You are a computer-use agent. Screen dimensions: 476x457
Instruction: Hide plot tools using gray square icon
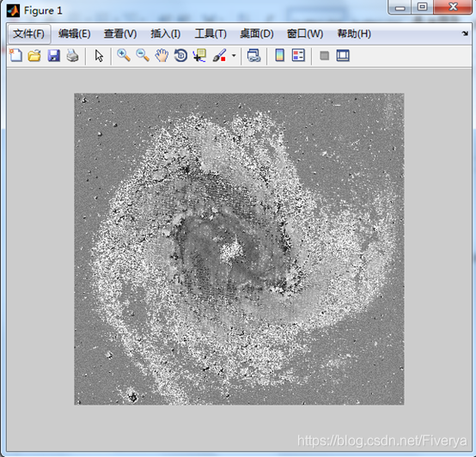tap(324, 56)
